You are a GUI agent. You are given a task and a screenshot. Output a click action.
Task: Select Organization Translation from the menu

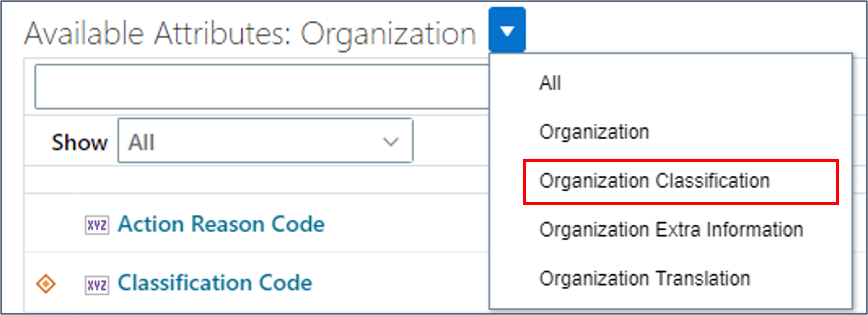point(645,278)
